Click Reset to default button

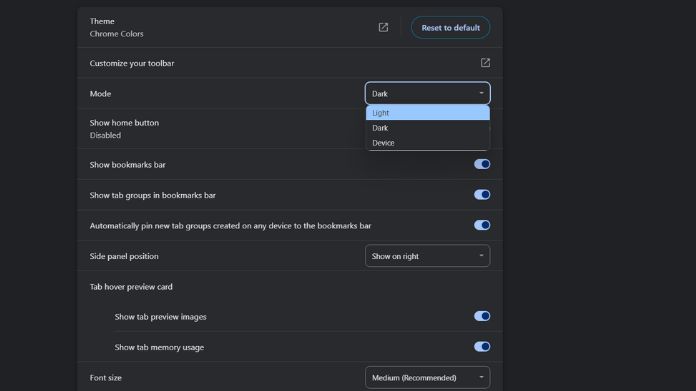(x=451, y=28)
